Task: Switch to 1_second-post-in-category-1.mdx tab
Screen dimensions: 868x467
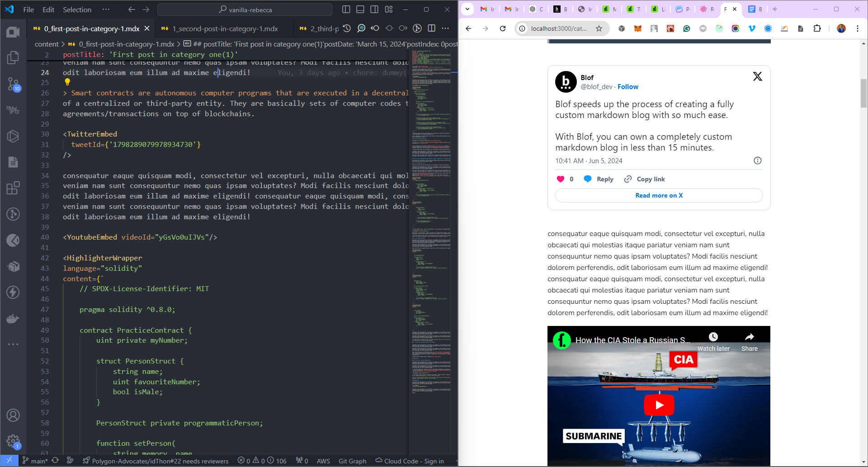Action: (x=225, y=28)
